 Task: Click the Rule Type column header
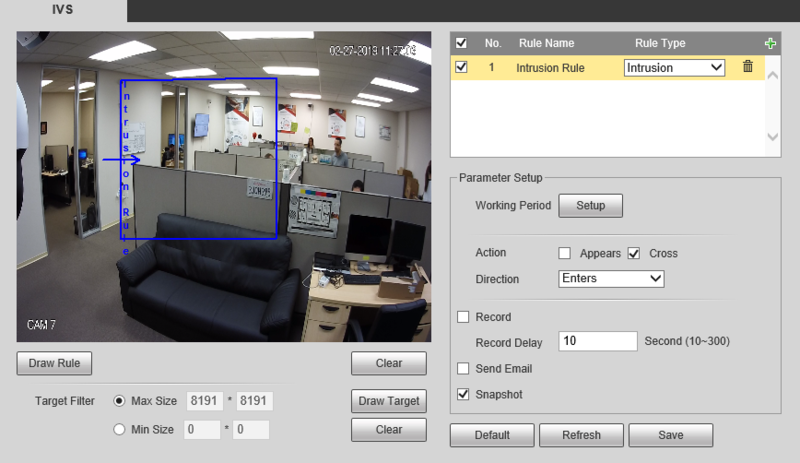660,43
